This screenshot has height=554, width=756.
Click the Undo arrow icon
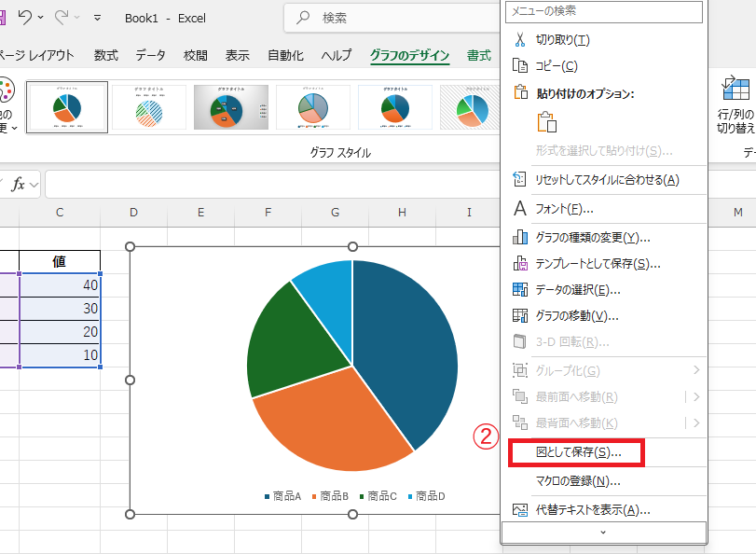click(24, 17)
